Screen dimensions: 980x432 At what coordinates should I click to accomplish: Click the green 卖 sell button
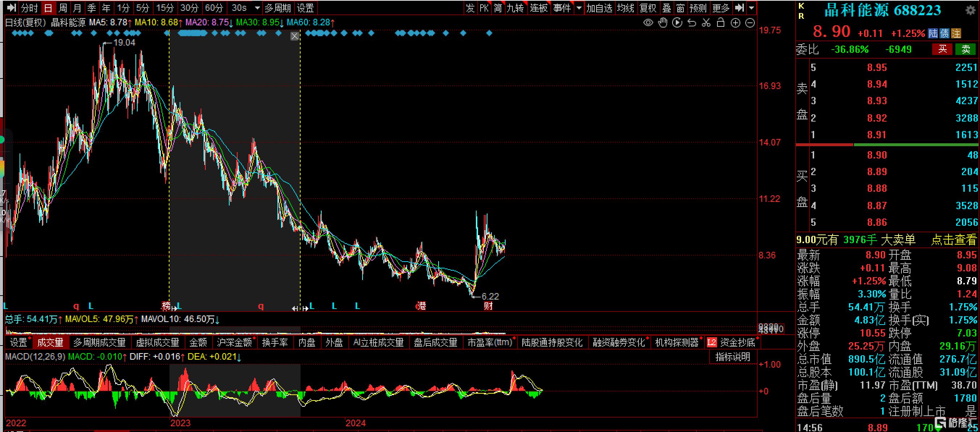point(966,49)
